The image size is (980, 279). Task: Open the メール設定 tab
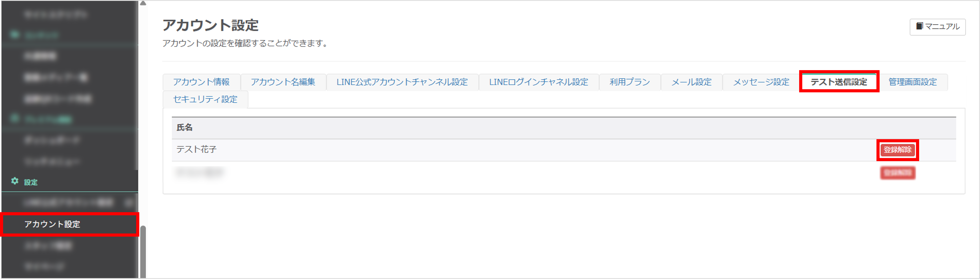(691, 82)
